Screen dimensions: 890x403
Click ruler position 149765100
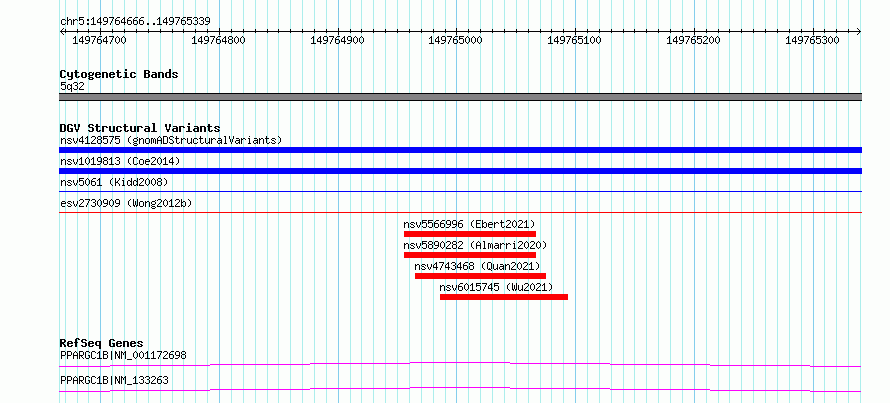574,40
